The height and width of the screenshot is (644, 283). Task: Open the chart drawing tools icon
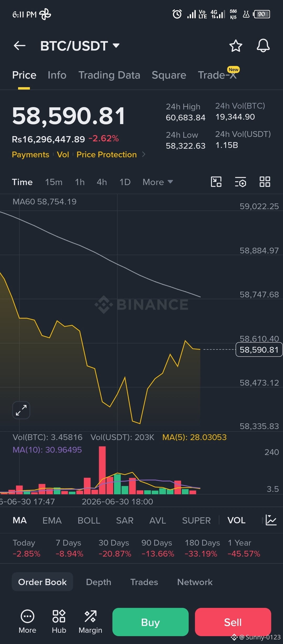click(x=216, y=182)
